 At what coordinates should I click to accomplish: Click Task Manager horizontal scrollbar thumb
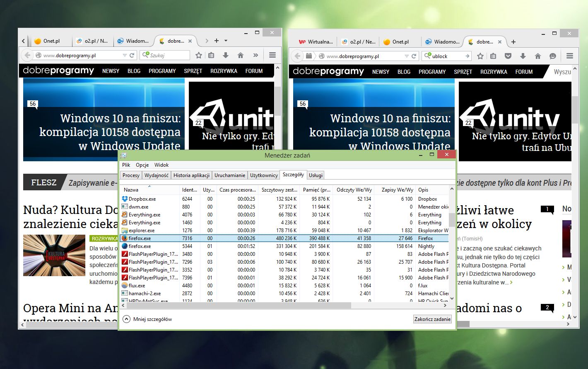pyautogui.click(x=239, y=305)
